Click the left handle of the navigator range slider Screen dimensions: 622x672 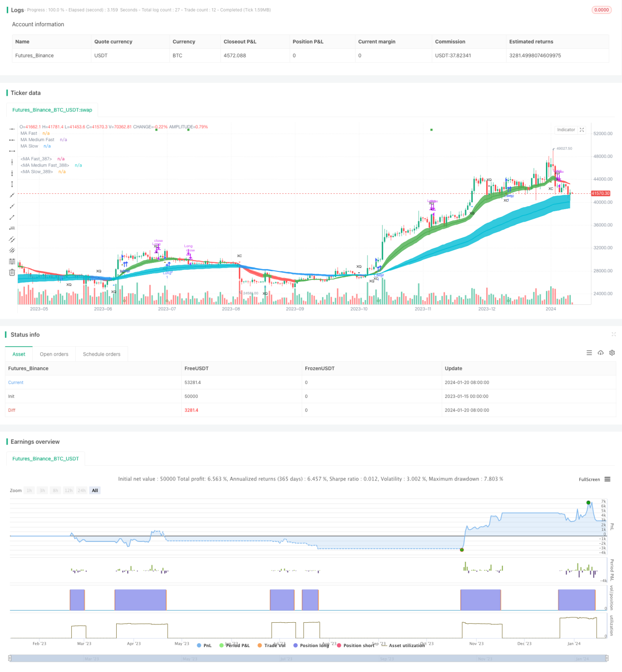click(10, 658)
